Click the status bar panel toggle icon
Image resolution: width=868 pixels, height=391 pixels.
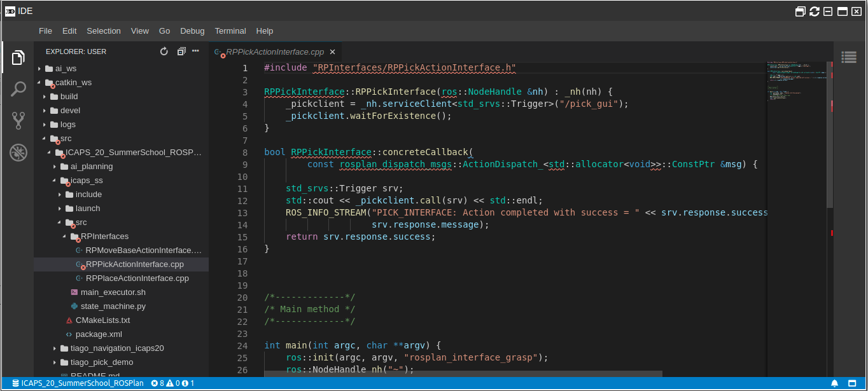(x=852, y=383)
